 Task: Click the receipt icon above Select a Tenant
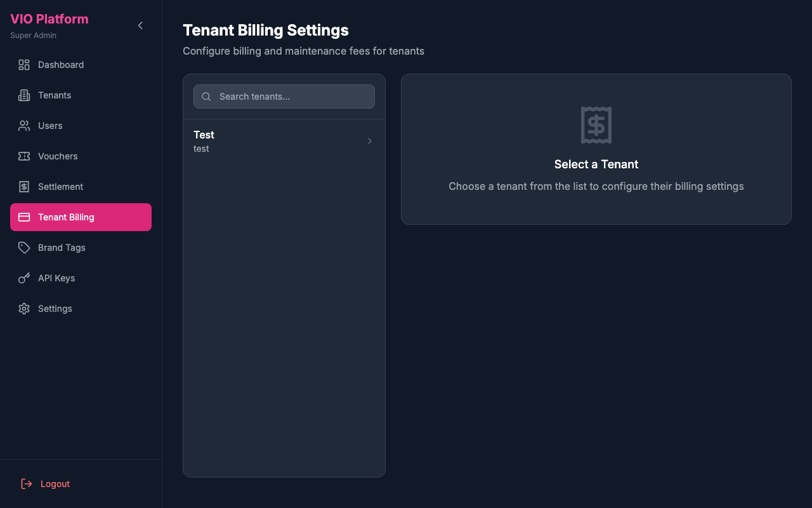point(596,125)
